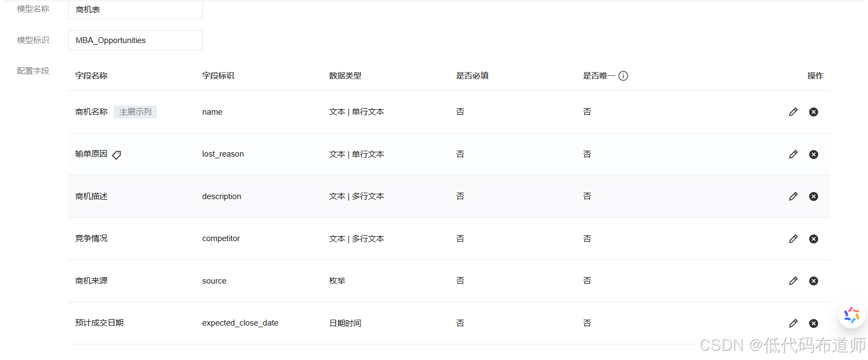Edit the 竞争情况 field row
The height and width of the screenshot is (360, 868).
pyautogui.click(x=793, y=239)
